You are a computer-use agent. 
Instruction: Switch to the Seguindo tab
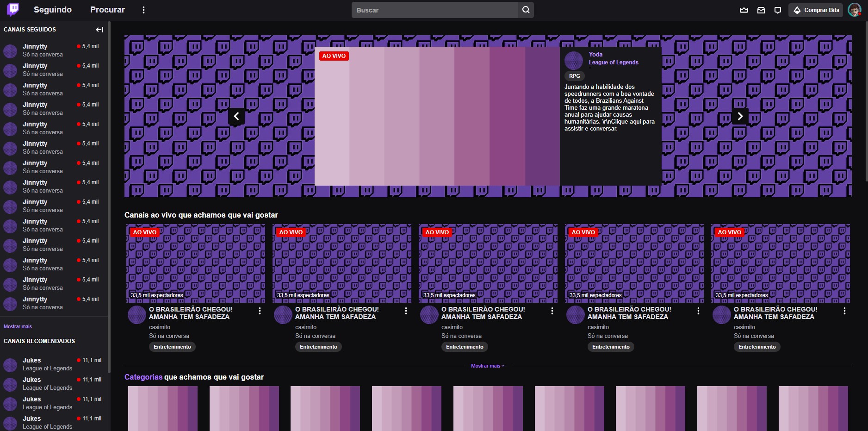[52, 9]
